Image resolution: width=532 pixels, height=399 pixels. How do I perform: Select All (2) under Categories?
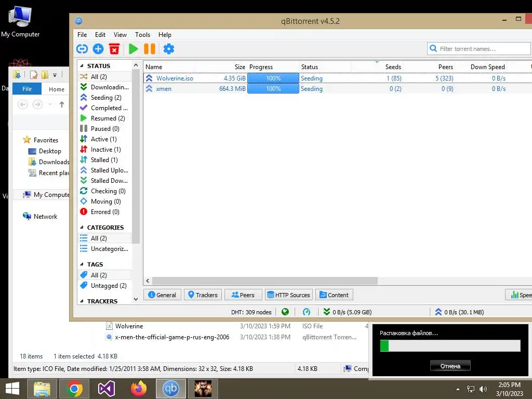105,238
